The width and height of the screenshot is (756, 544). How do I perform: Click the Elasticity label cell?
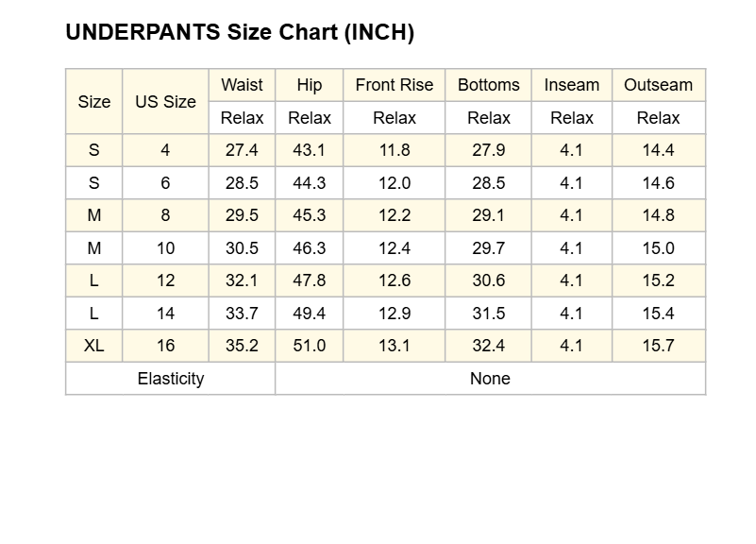[171, 379]
